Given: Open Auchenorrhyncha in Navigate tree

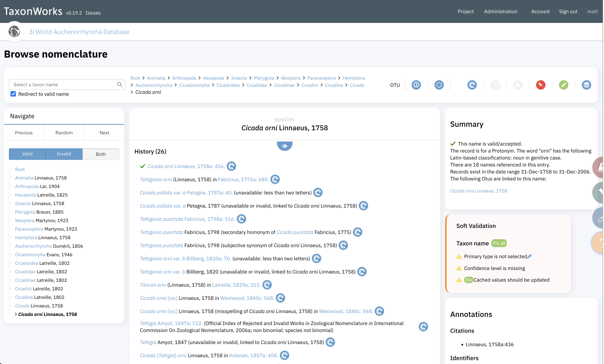Looking at the screenshot, I should (33, 246).
